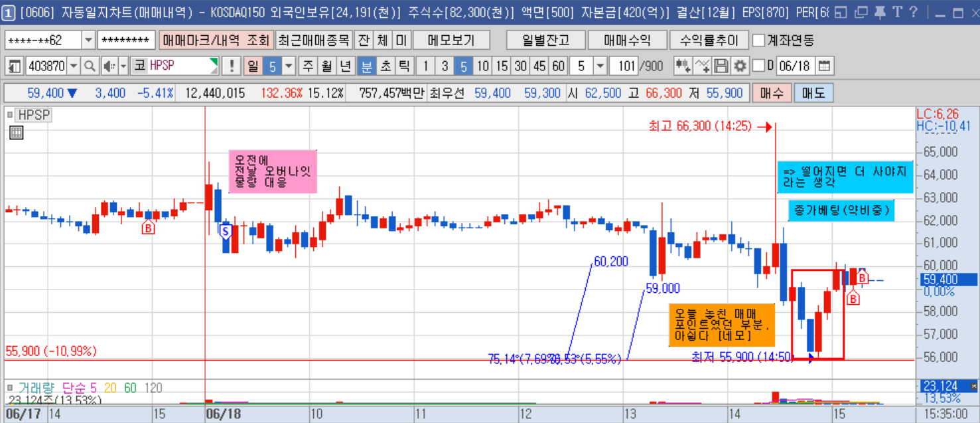The width and height of the screenshot is (980, 423).
Task: Toggle the side panel icon beside the stock code
Action: tap(15, 66)
